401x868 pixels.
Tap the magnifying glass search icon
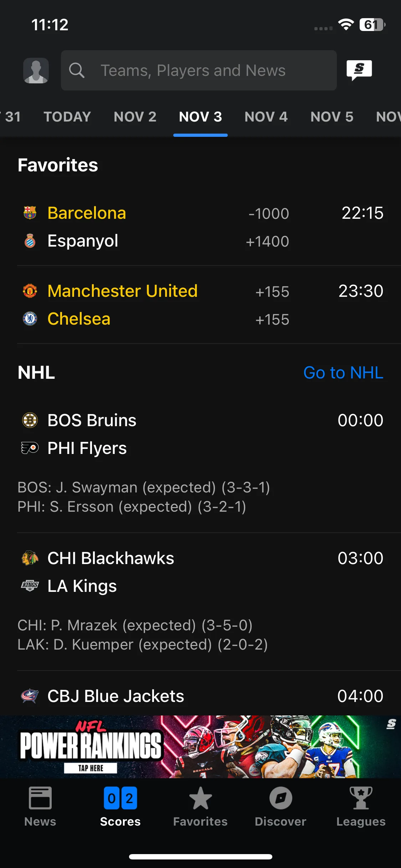pos(77,70)
